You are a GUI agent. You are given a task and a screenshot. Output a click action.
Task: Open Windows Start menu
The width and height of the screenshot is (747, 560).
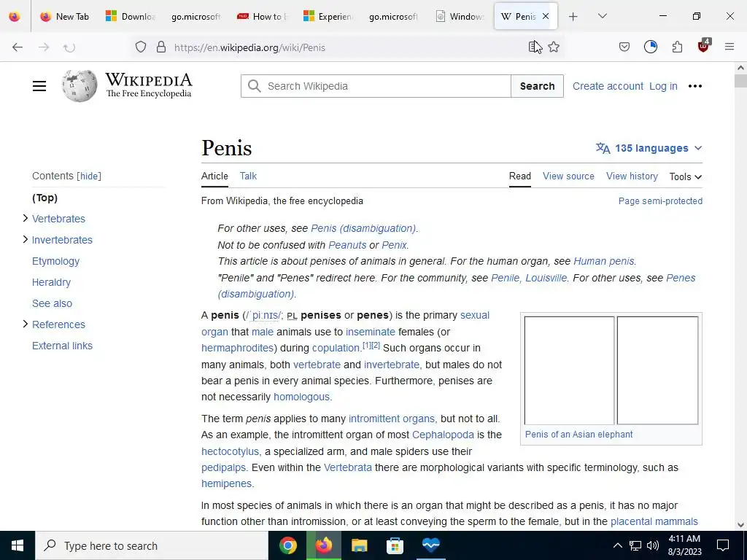pyautogui.click(x=18, y=545)
